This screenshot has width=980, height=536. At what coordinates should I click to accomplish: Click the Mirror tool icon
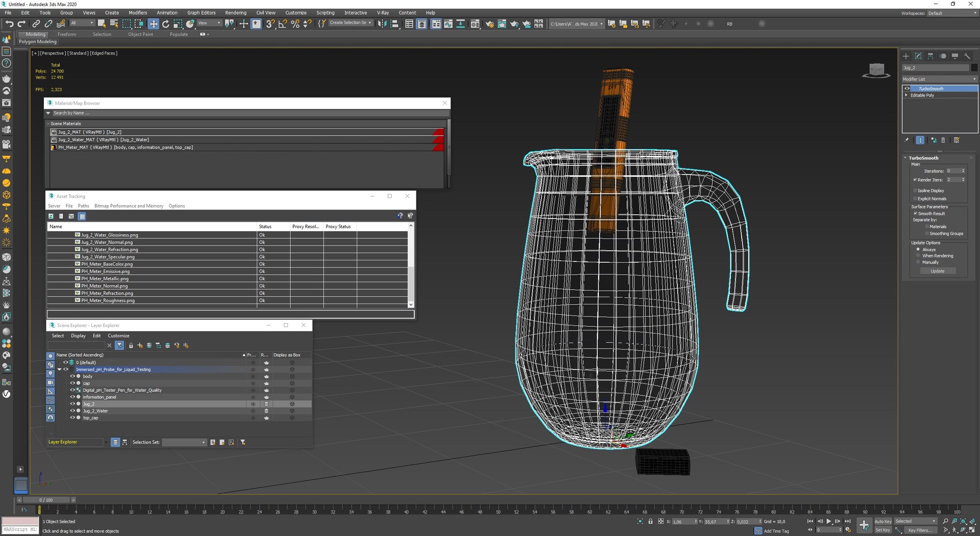pos(382,23)
